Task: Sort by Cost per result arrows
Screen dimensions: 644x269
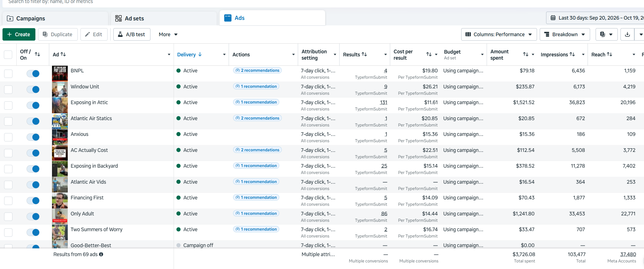Action: [429, 54]
